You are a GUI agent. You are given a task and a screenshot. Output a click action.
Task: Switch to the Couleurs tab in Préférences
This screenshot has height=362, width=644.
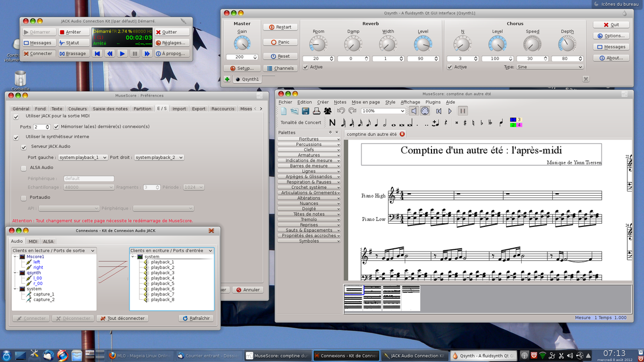point(77,108)
